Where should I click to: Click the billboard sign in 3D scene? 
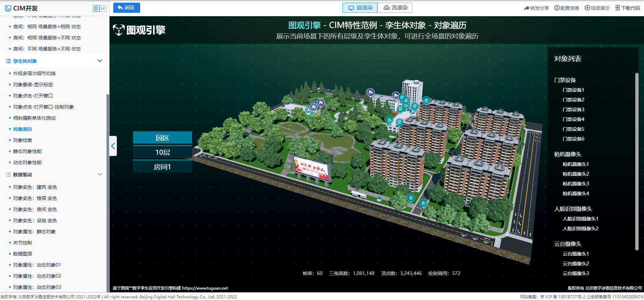312,169
